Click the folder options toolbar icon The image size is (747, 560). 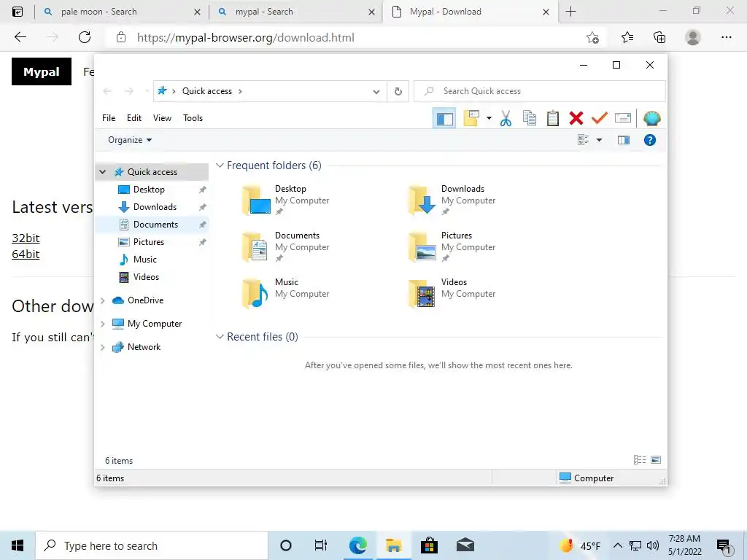pos(471,118)
